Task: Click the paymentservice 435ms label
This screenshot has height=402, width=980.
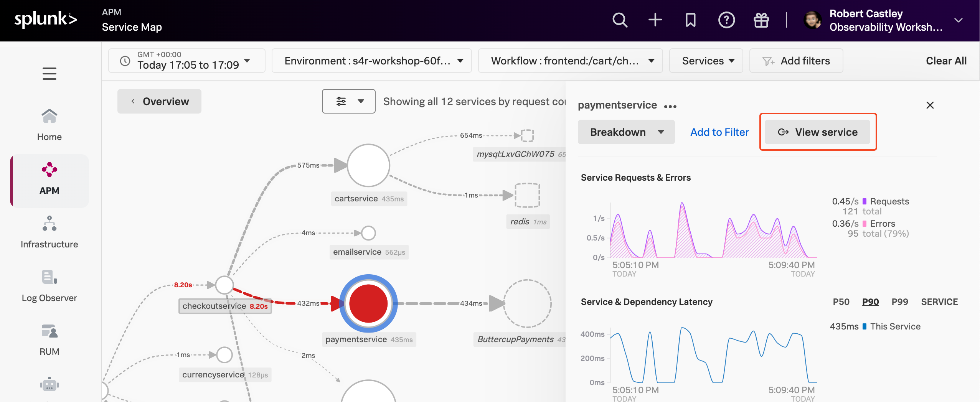Action: point(369,339)
